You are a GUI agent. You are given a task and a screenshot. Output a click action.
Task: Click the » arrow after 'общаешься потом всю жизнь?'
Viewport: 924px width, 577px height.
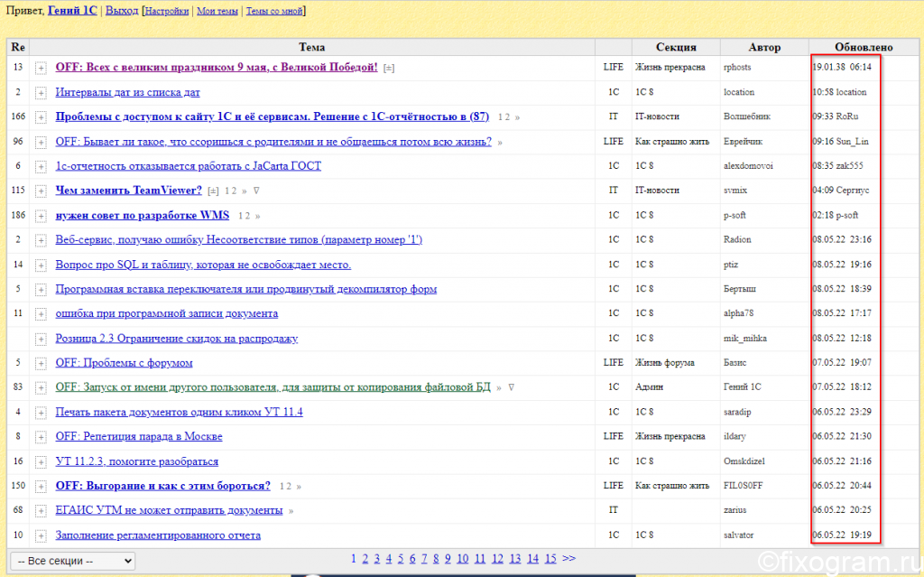[x=500, y=142]
